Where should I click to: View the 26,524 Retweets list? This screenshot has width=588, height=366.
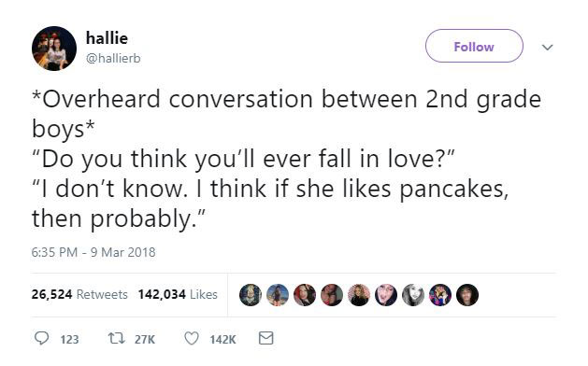(x=79, y=294)
